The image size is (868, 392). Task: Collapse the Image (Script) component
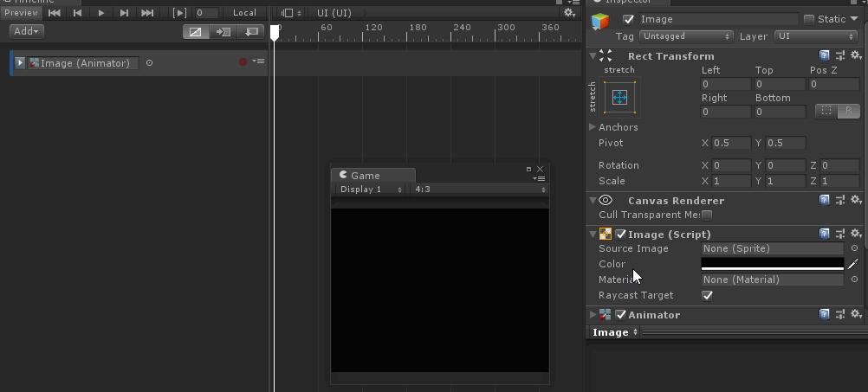[x=593, y=235]
